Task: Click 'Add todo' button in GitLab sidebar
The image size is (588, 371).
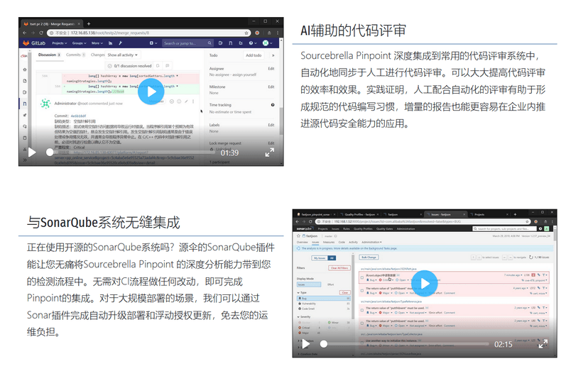Action: [x=254, y=55]
